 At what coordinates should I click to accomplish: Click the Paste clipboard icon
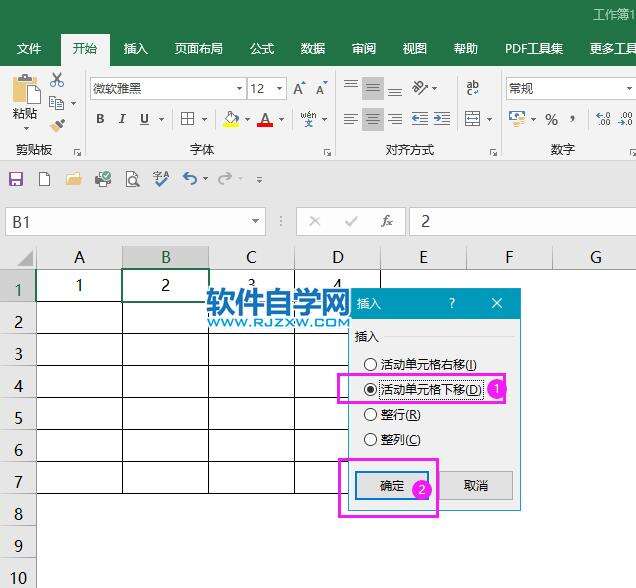(26, 89)
